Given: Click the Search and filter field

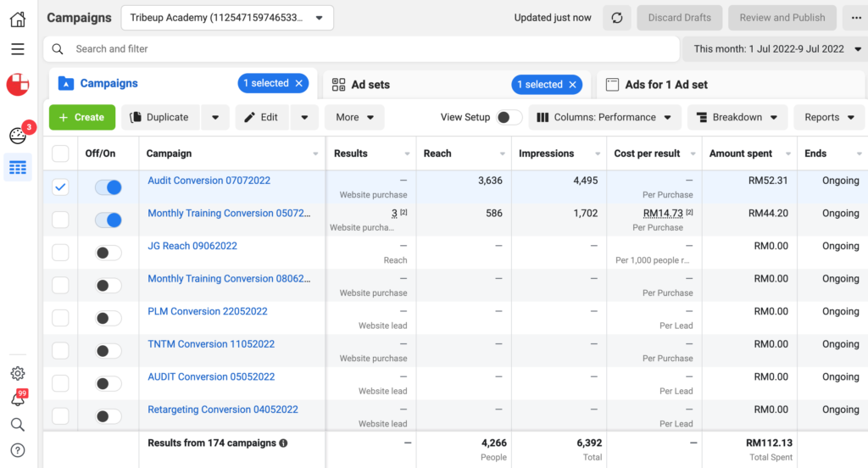Looking at the screenshot, I should point(361,48).
